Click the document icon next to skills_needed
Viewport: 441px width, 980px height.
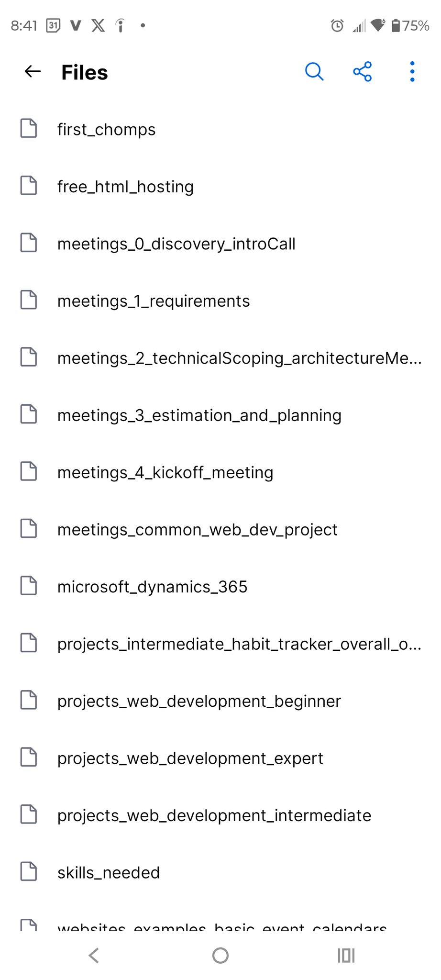click(29, 871)
